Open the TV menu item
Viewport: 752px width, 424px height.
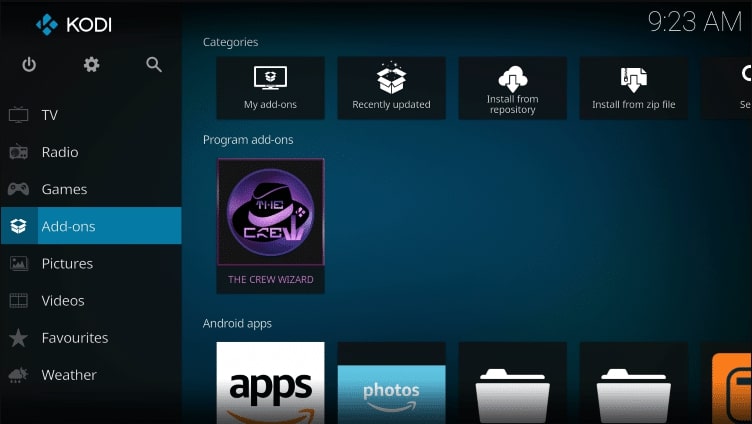pyautogui.click(x=91, y=115)
